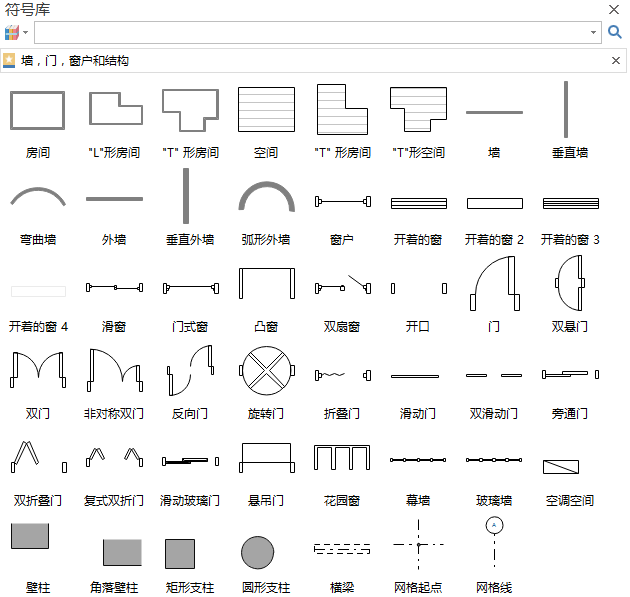Viewport: 630px width, 597px height.
Task: Click the 幕墙 curtain wall symbol
Action: pos(418,460)
